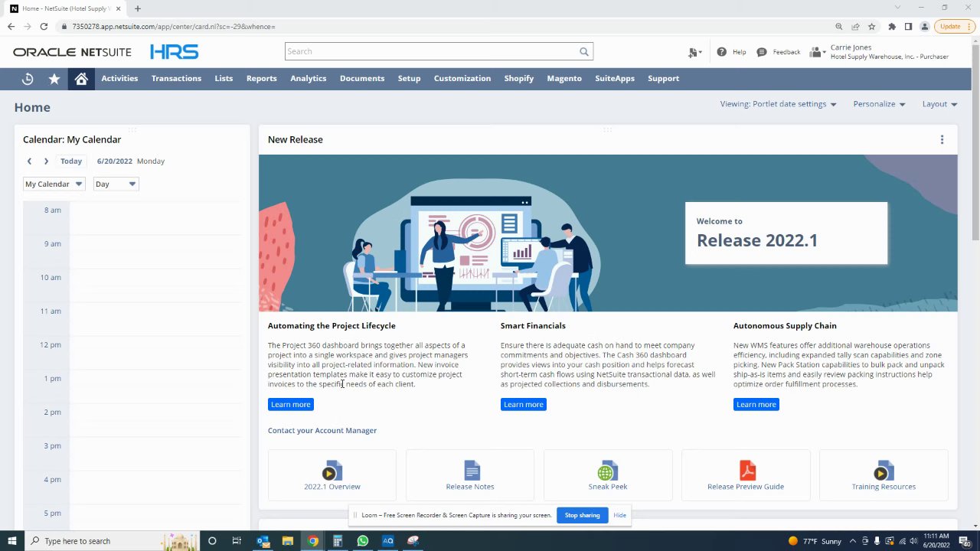The image size is (980, 551).
Task: Click the NetSuite Search field
Action: [439, 52]
